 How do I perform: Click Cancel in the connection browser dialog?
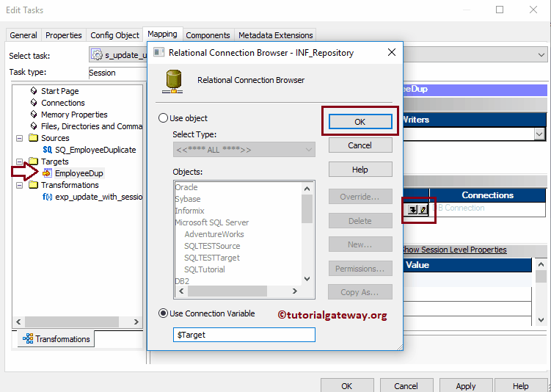tap(360, 145)
